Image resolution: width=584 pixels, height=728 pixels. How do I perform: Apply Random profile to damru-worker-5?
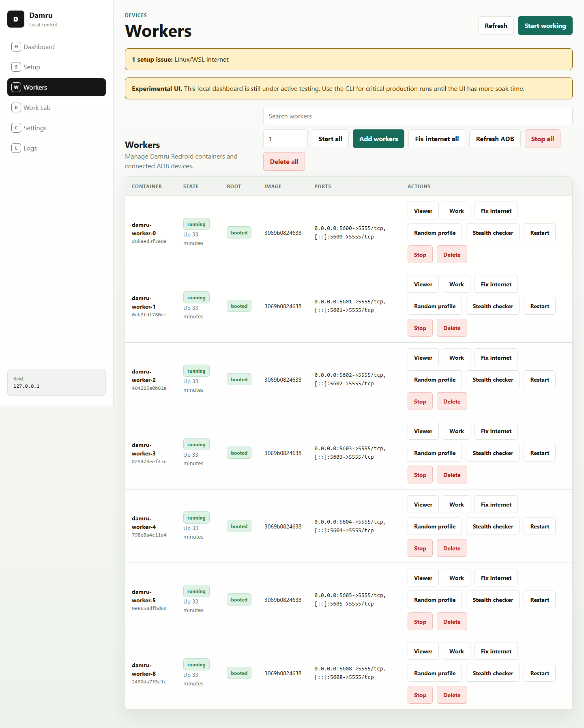pos(435,600)
